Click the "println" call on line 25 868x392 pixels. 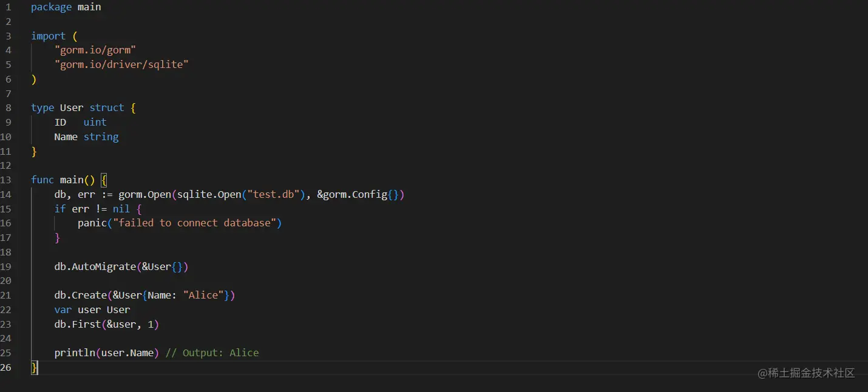pyautogui.click(x=75, y=353)
